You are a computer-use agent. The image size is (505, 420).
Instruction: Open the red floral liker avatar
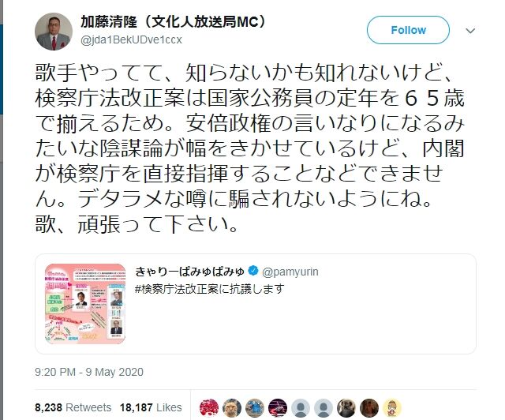click(x=209, y=408)
